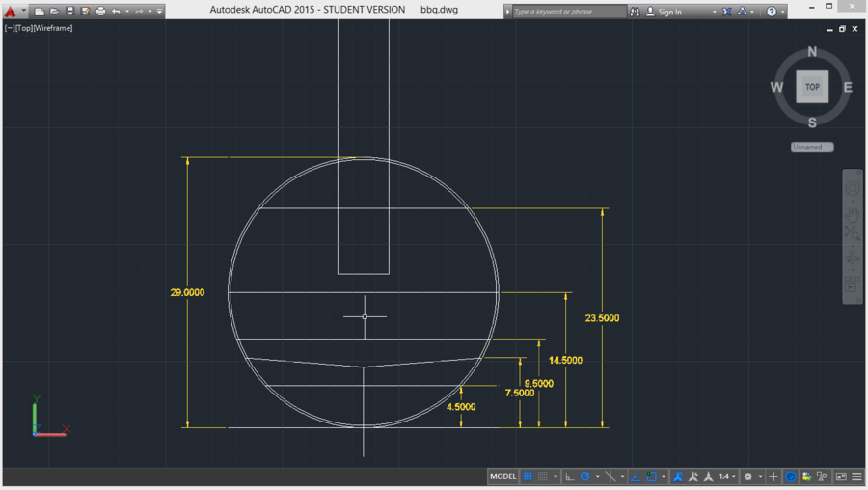Screen dimensions: 868x490
Task: Toggle grid display in status bar
Action: point(528,476)
